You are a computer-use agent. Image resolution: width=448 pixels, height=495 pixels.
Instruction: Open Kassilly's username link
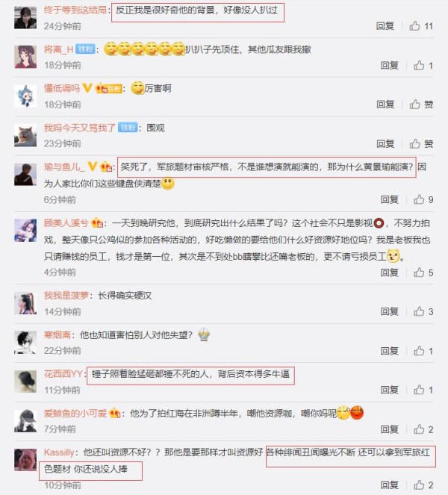click(x=59, y=452)
